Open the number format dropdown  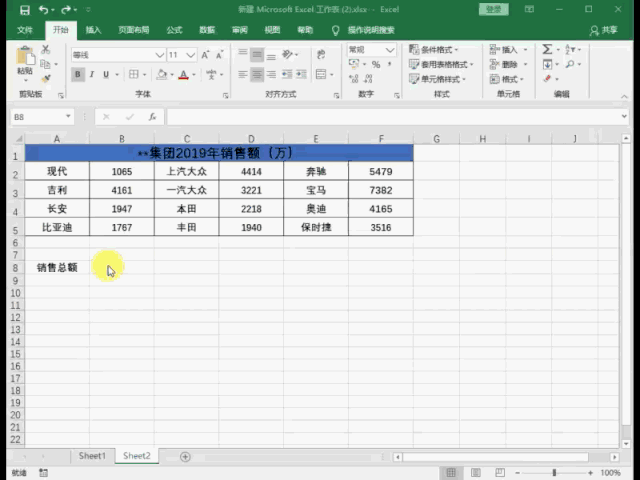click(390, 50)
